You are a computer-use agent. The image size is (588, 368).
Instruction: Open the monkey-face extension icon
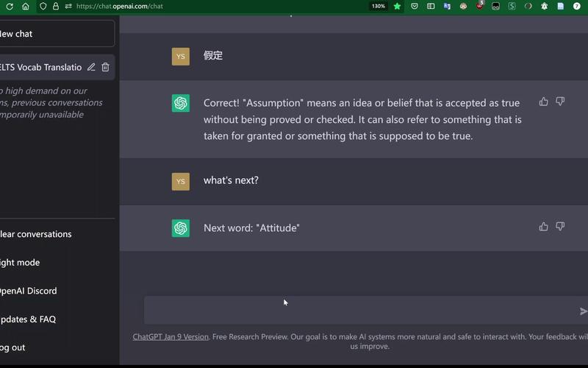pos(464,7)
